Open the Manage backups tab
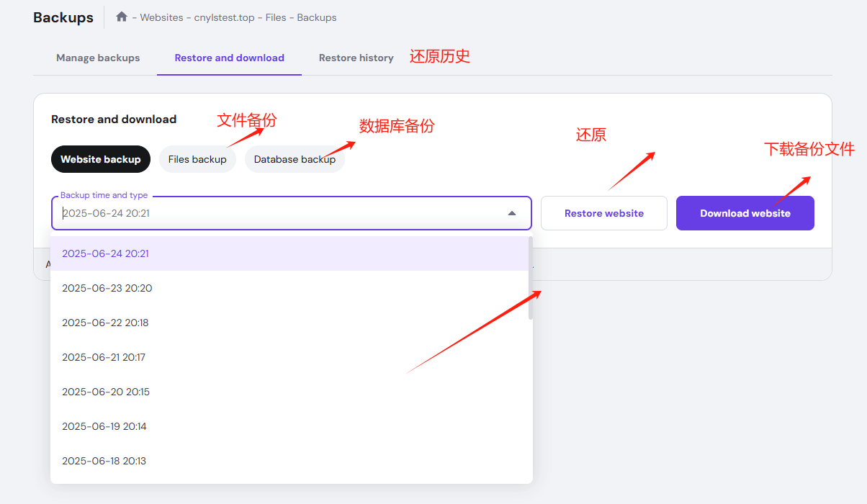 tap(98, 58)
